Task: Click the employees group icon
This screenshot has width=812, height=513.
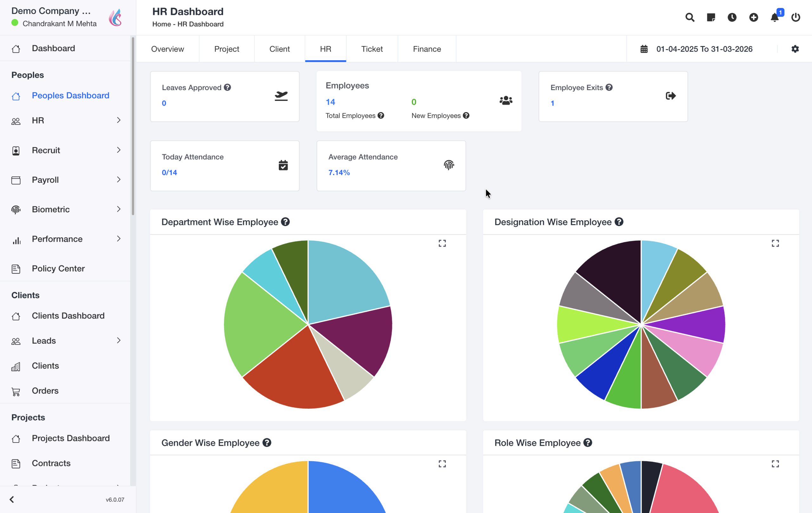Action: (x=506, y=101)
